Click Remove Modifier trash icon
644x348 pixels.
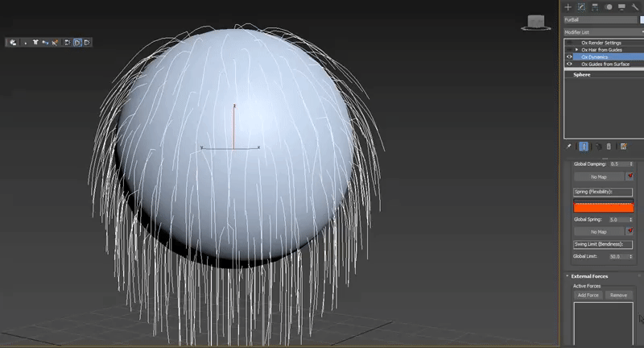609,147
